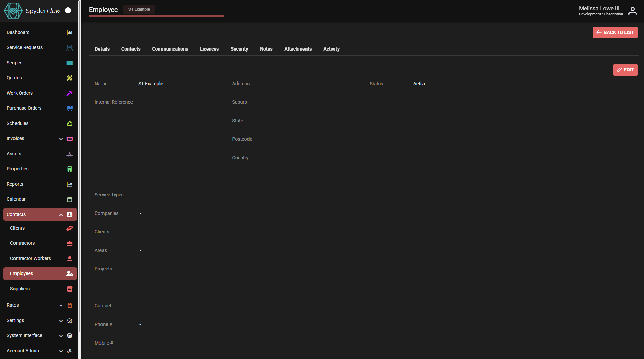The image size is (644, 359).
Task: Select the Work Orders wrench icon
Action: [69, 93]
